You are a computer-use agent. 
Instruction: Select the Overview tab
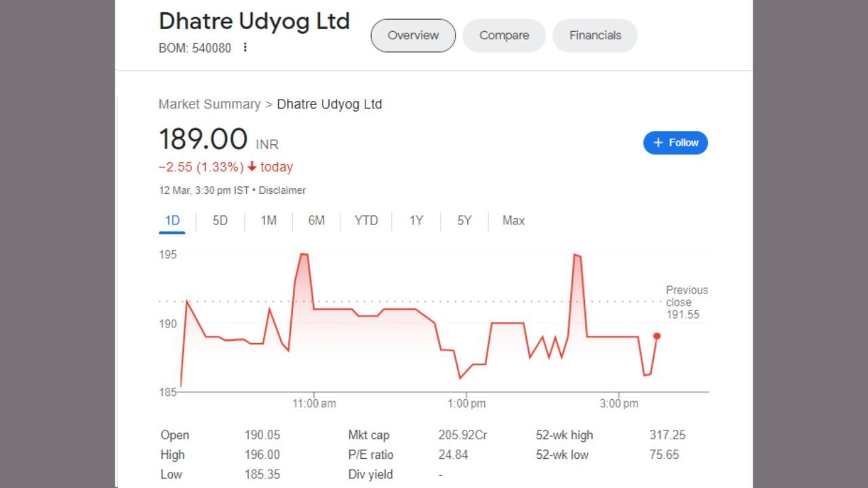click(x=413, y=35)
